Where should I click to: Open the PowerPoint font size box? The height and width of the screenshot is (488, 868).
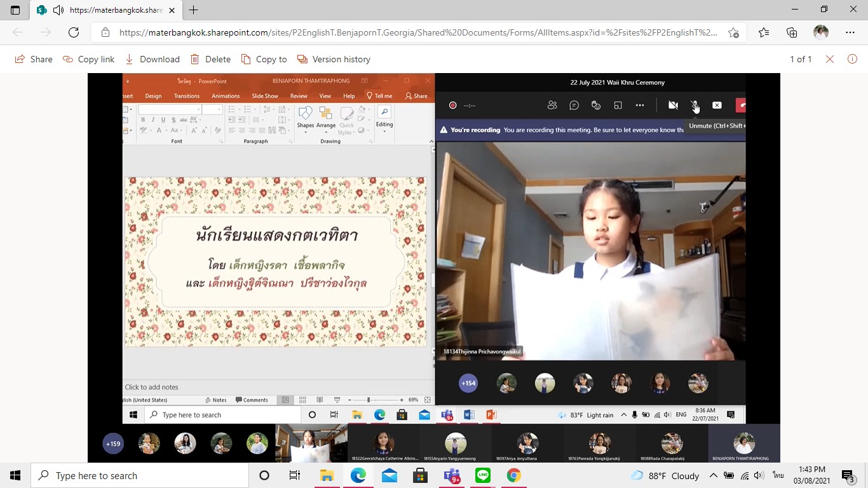point(212,109)
